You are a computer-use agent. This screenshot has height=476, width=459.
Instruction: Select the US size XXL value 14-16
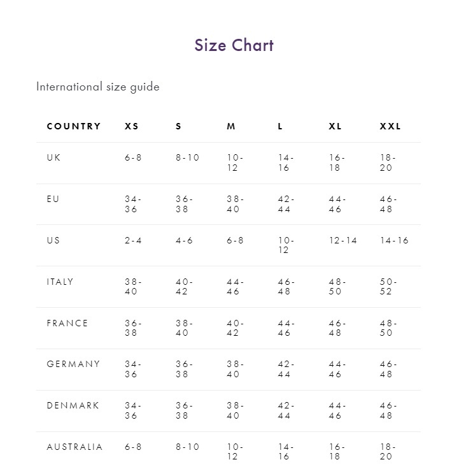(394, 240)
